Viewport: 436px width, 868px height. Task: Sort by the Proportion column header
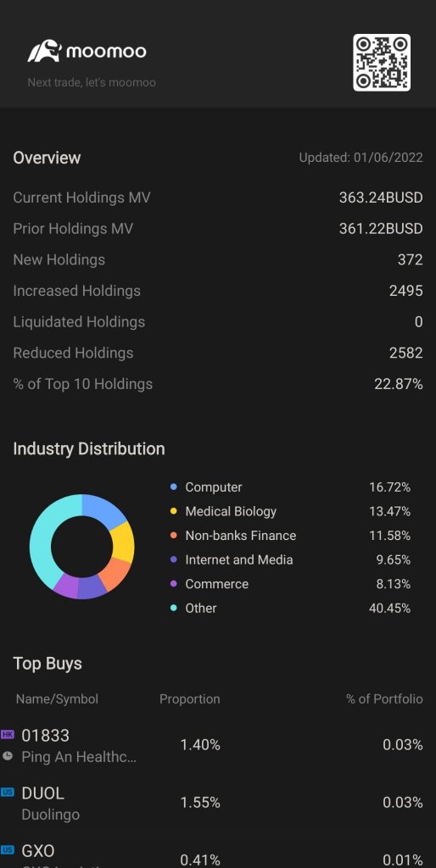189,699
